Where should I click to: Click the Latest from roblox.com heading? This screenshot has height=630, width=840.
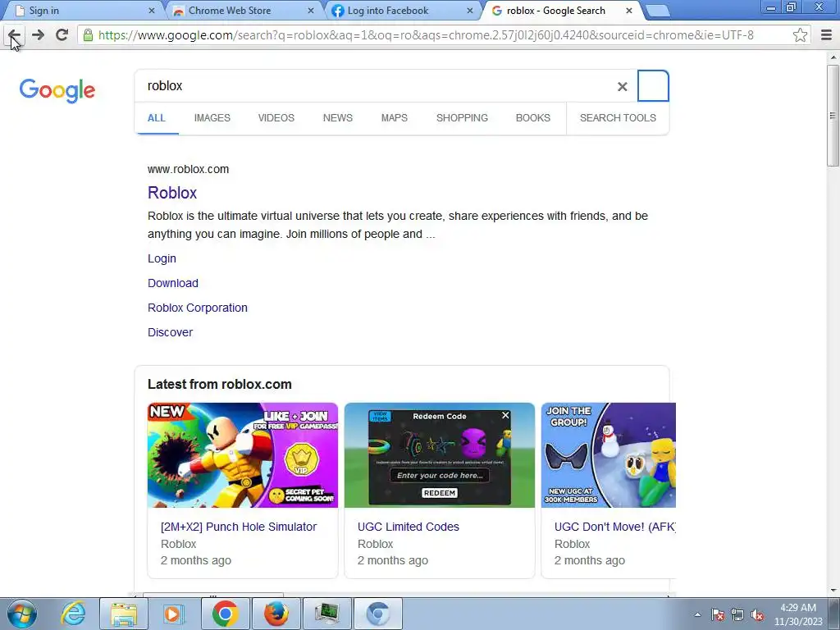(x=220, y=384)
